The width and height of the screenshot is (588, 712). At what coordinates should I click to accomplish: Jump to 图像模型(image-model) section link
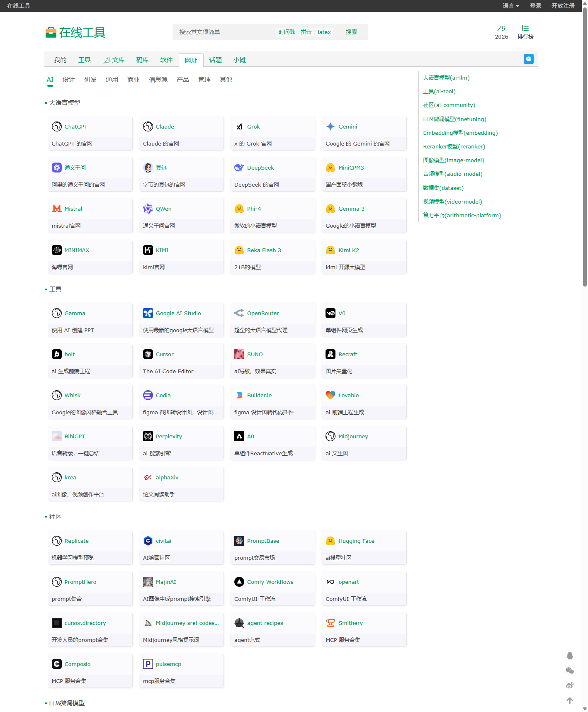[x=454, y=160]
